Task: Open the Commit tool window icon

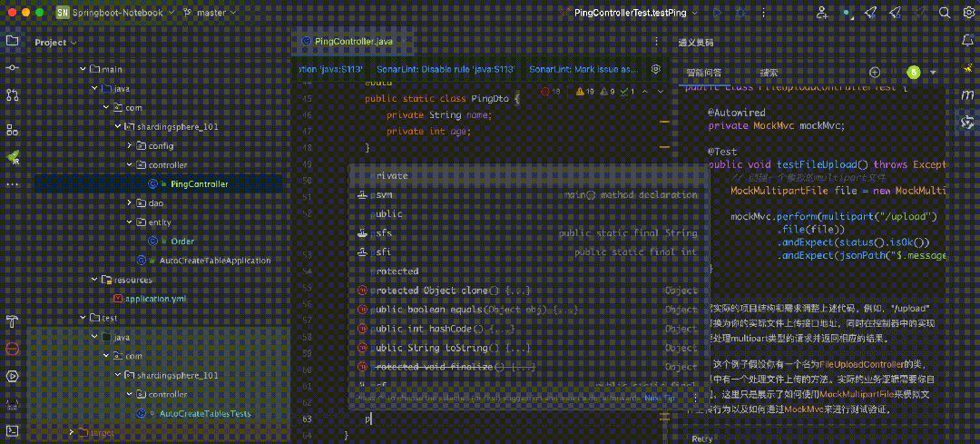Action: coord(12,67)
